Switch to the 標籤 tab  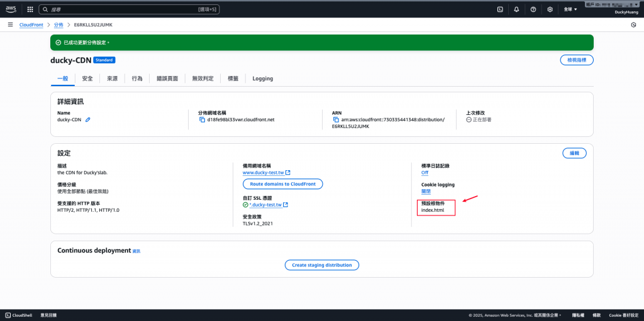pos(233,79)
